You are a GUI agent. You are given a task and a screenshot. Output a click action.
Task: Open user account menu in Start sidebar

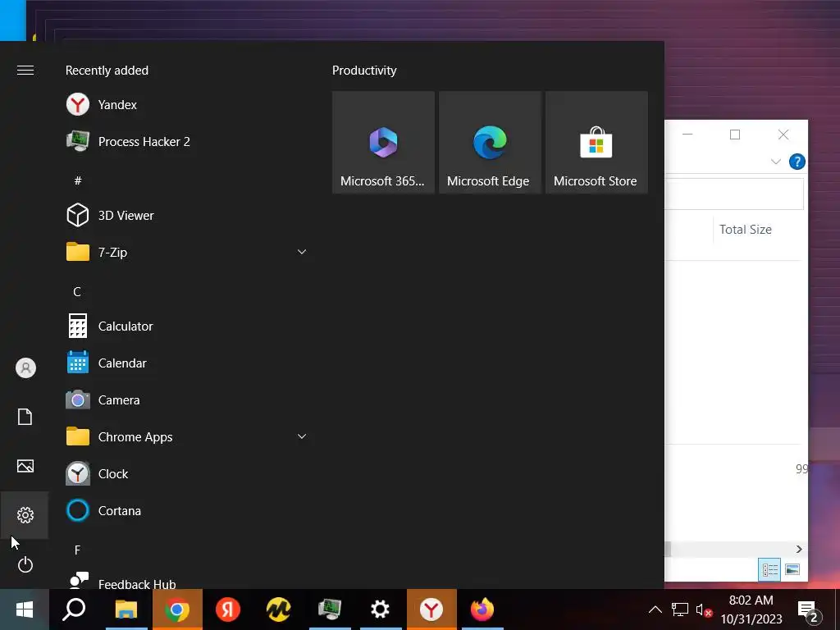click(25, 368)
